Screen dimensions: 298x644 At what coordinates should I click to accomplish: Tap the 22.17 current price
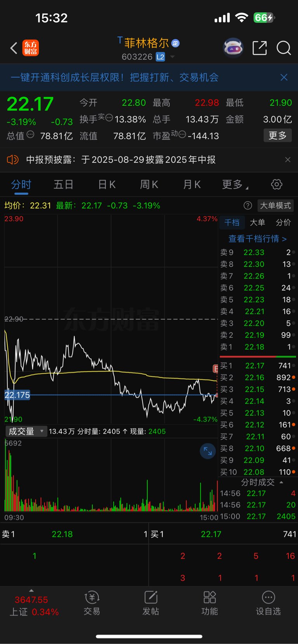tap(30, 104)
